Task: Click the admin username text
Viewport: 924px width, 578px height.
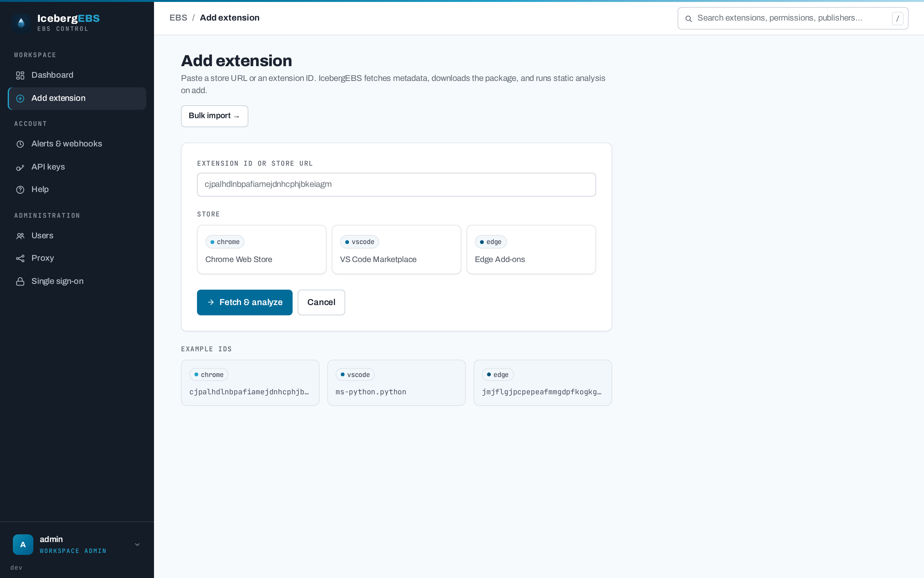Action: coord(51,539)
